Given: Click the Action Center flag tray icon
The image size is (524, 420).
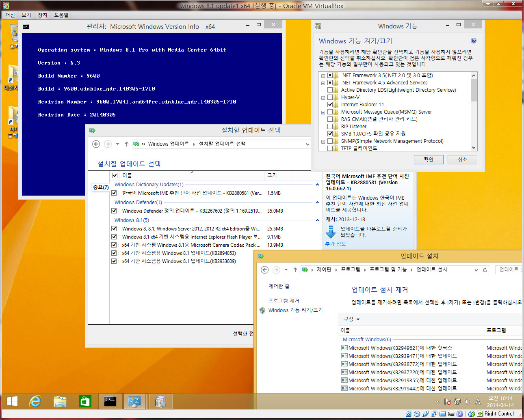Looking at the screenshot, I should pos(448,402).
